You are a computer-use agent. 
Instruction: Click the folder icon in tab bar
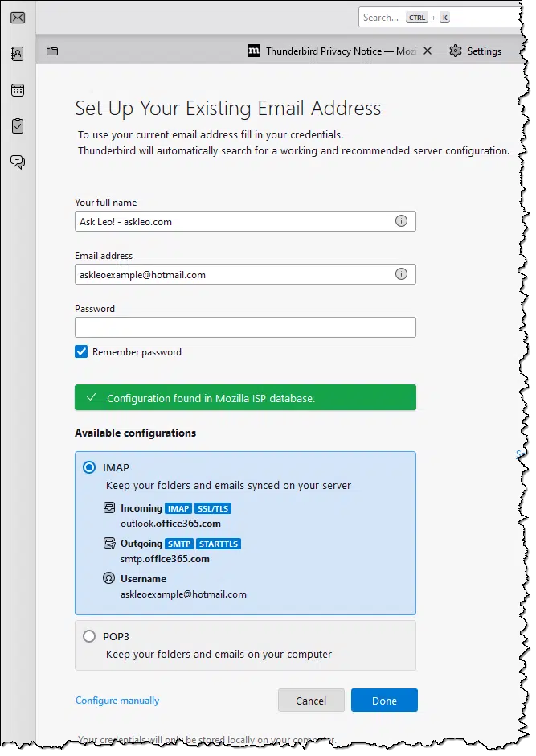[52, 51]
